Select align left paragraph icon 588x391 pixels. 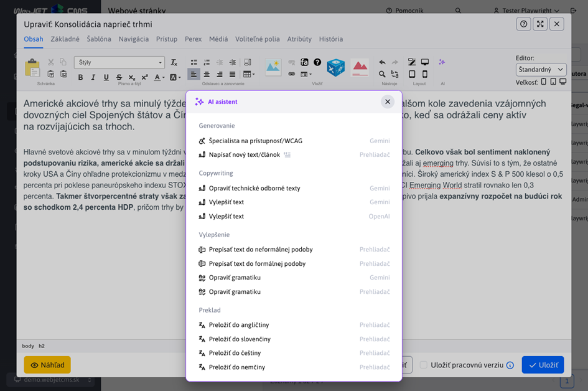pos(194,74)
